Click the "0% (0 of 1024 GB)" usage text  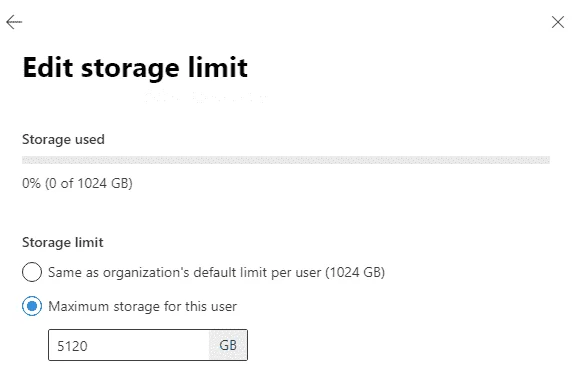tap(77, 183)
